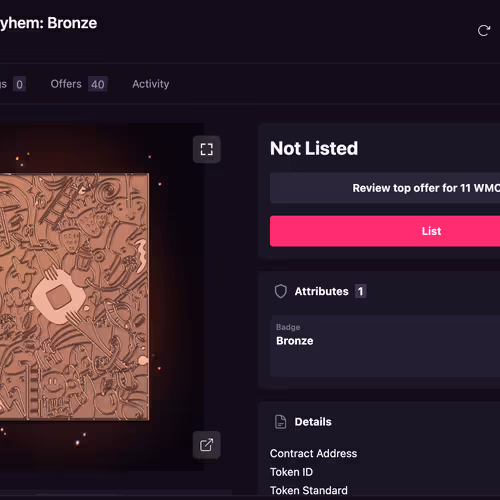Click the bronze NFT artwork image
This screenshot has height=500, width=500.
point(74,296)
